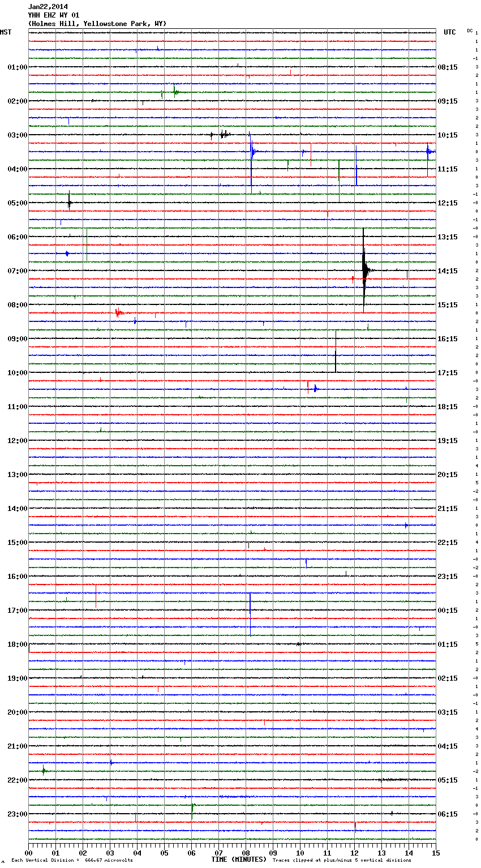Viewport: 481px width, 868px height.
Task: Click the 03:15 UTC time label
Action: click(448, 712)
